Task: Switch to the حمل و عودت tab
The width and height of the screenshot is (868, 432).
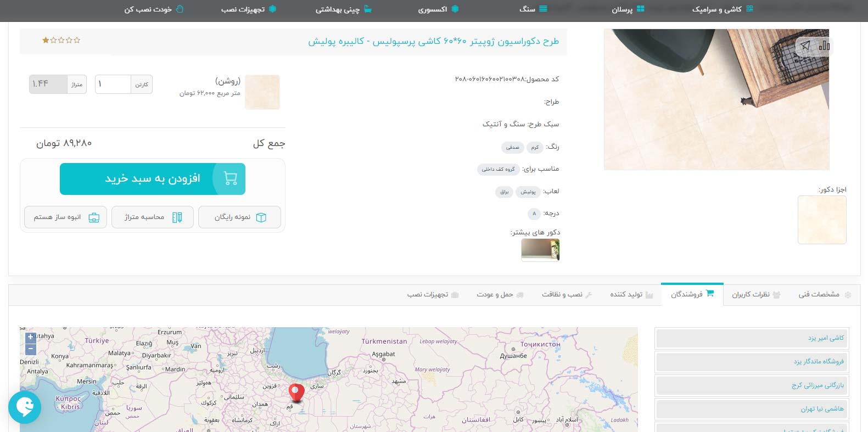Action: [500, 295]
